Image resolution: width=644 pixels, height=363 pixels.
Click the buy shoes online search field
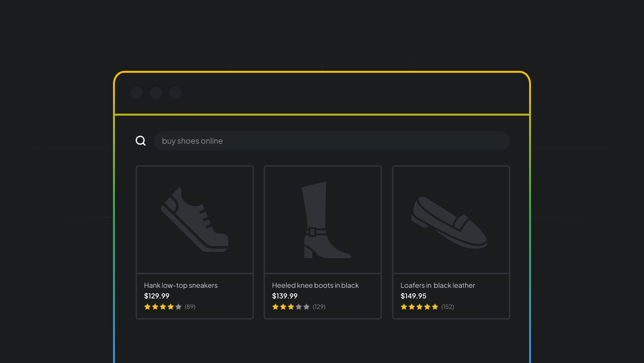332,140
